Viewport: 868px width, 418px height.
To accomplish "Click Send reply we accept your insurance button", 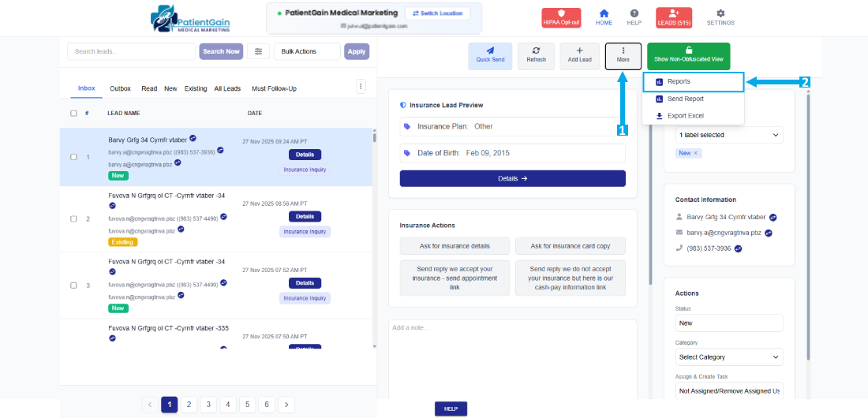I will 455,278.
